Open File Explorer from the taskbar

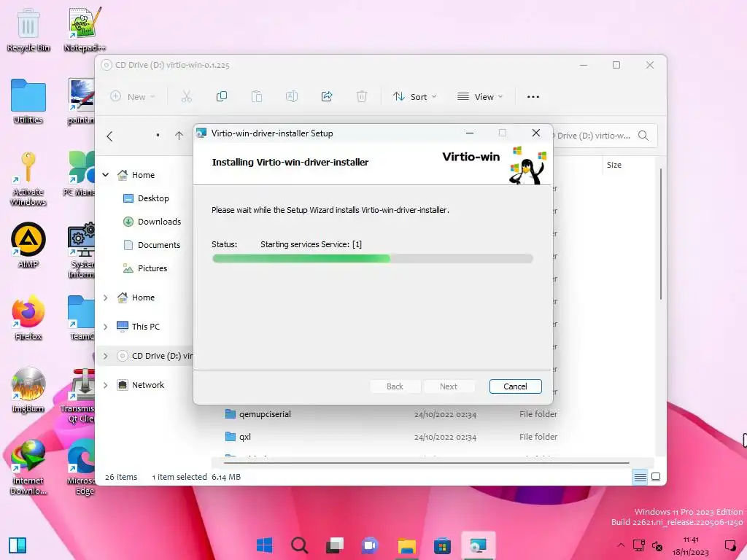tap(407, 545)
